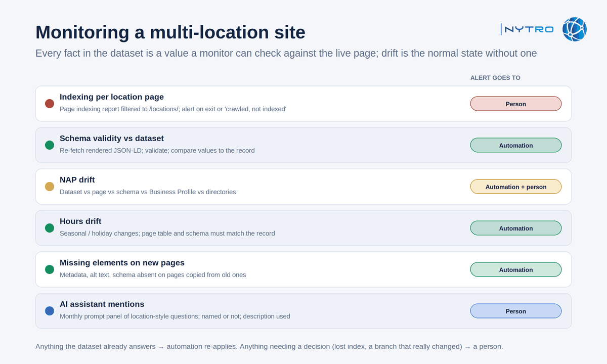The image size is (607, 364).
Task: Click the Person pill for Indexing per location page
Action: [x=516, y=104]
